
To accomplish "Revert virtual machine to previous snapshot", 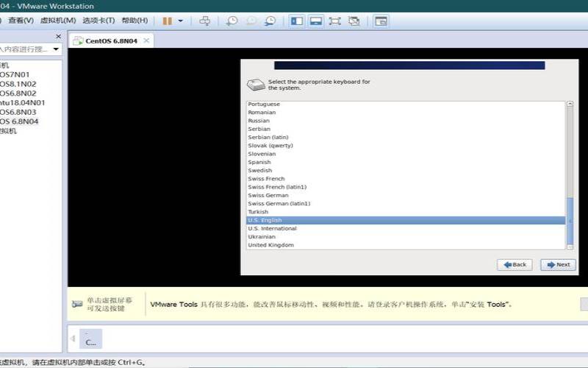I will click(251, 21).
